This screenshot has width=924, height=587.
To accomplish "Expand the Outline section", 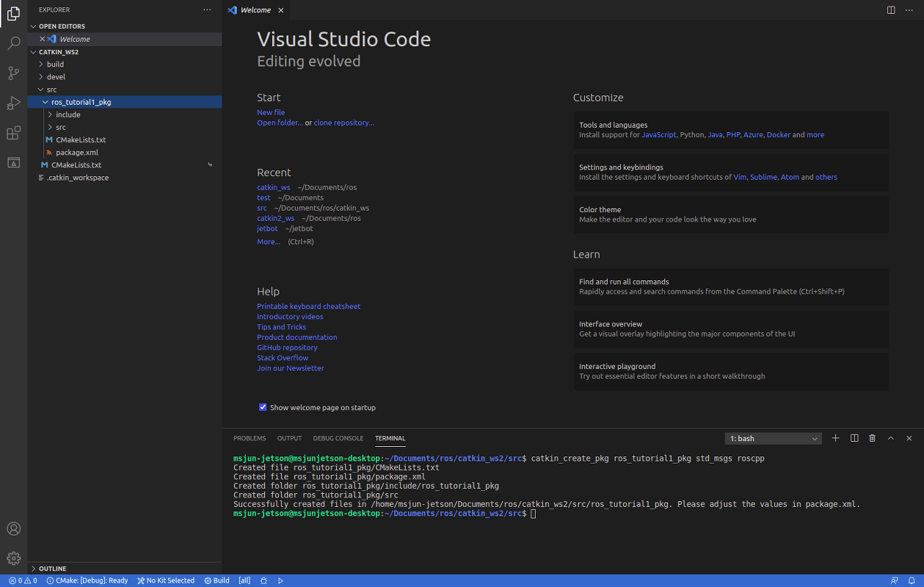I will 124,568.
